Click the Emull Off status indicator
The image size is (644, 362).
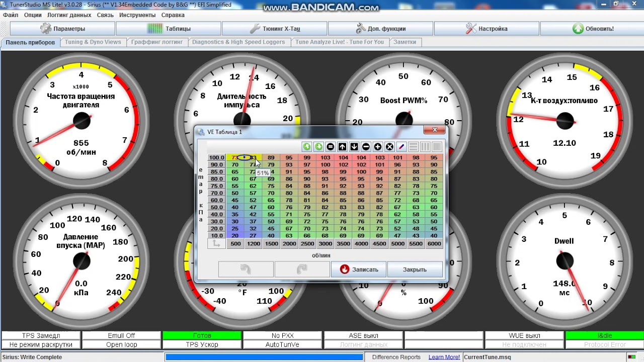[121, 335]
